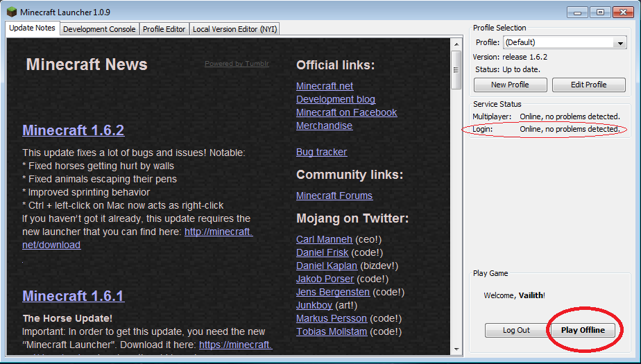Screen dimensions: 641x364
Task: Click the Log Out button
Action: coord(516,330)
